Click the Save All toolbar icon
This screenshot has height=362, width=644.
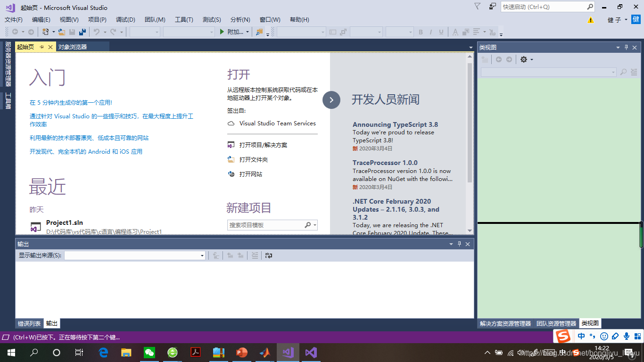coord(83,32)
